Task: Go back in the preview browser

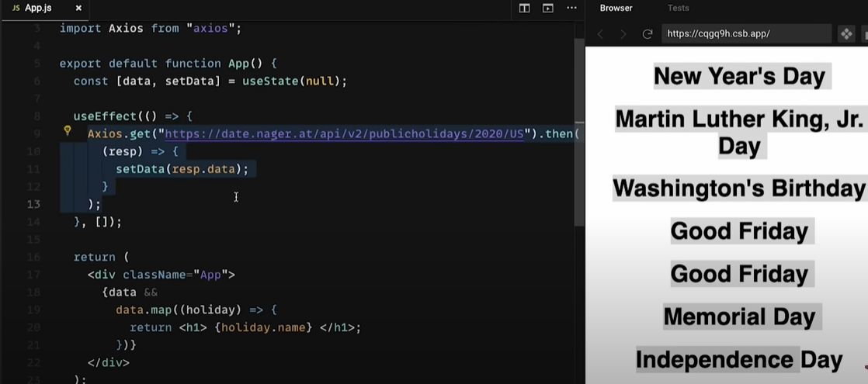Action: (x=600, y=34)
